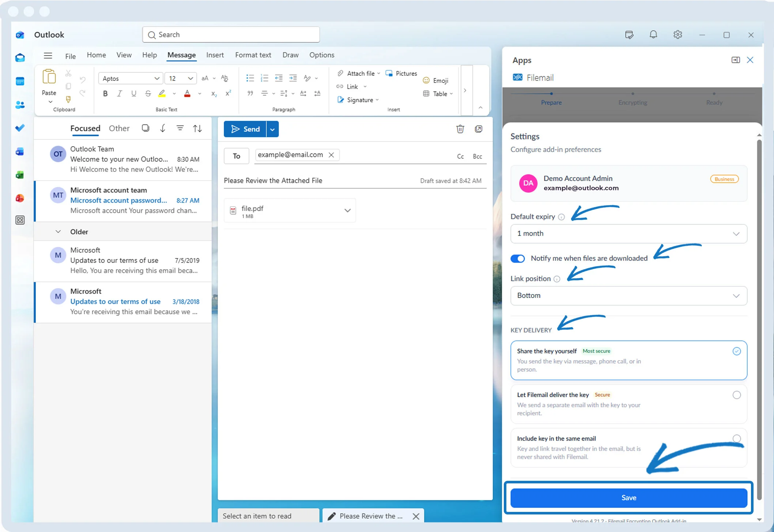Viewport: 774px width, 532px height.
Task: Insert a bulleted list
Action: coord(250,78)
